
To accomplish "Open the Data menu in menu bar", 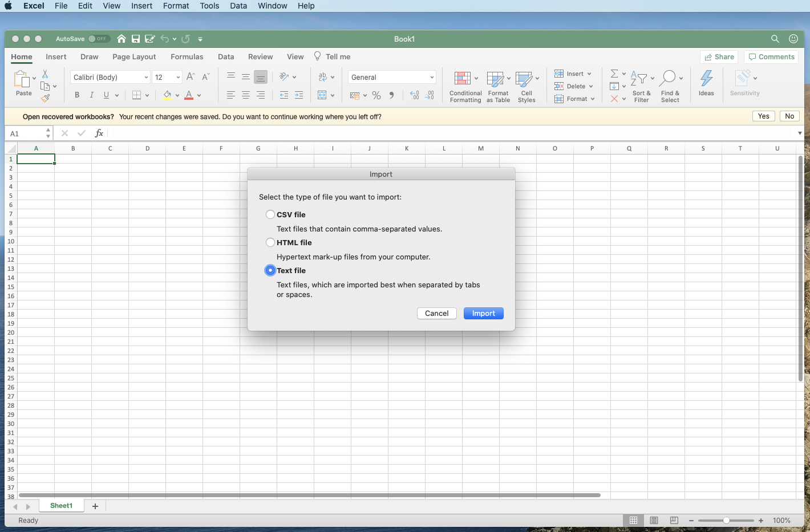I will (238, 6).
